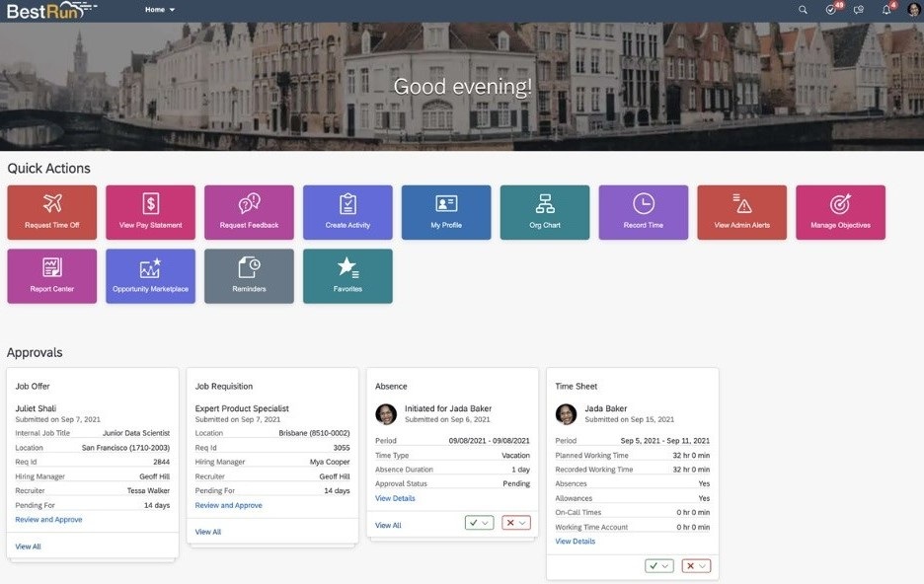This screenshot has width=924, height=584.
Task: Open the View Admin Alerts tile
Action: coord(742,212)
